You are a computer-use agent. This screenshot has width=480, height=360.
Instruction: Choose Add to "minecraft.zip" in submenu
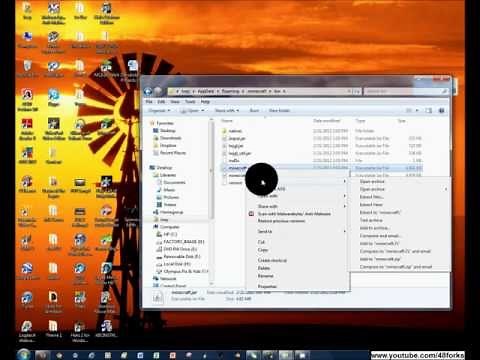coord(380,259)
